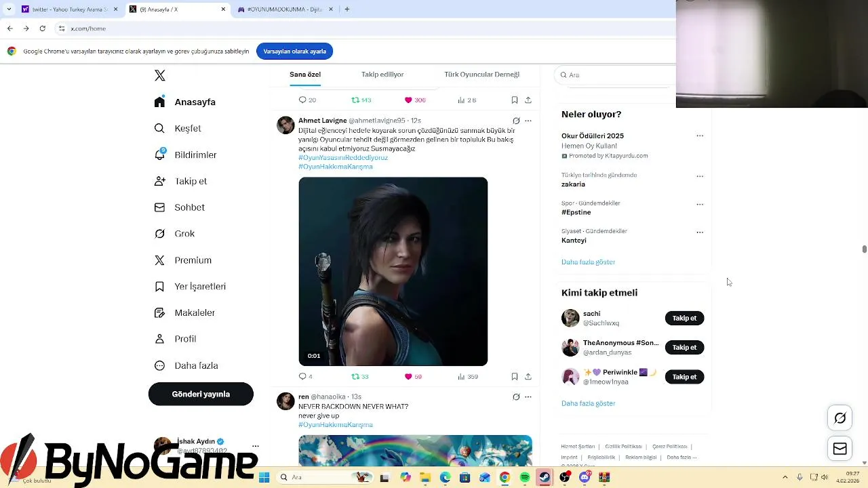The width and height of the screenshot is (868, 488).
Task: Open Yer İşaretleri bookmarks
Action: point(190,287)
